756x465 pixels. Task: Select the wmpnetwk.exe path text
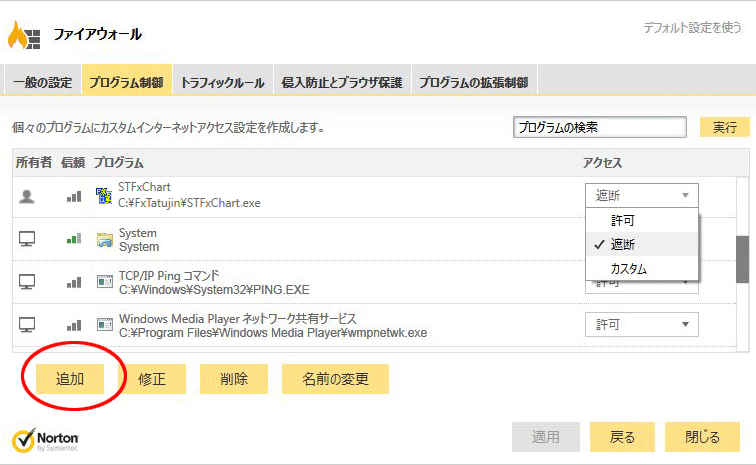point(273,333)
